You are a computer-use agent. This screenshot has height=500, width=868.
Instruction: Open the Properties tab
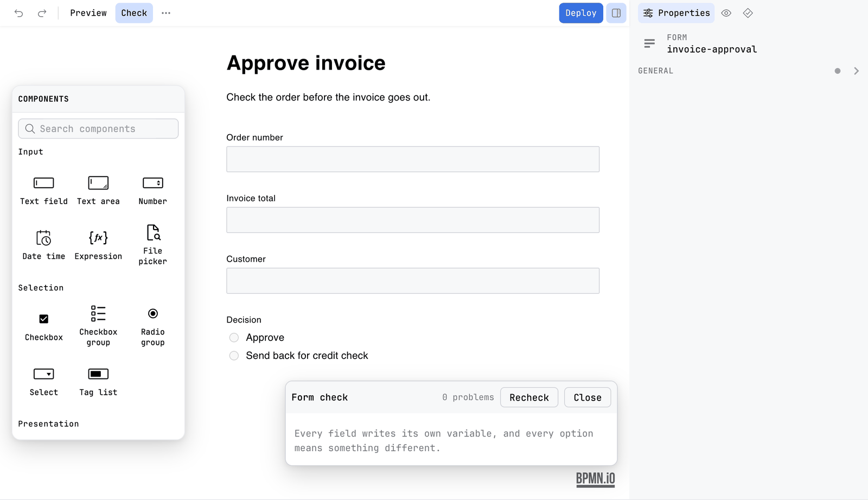click(x=676, y=13)
